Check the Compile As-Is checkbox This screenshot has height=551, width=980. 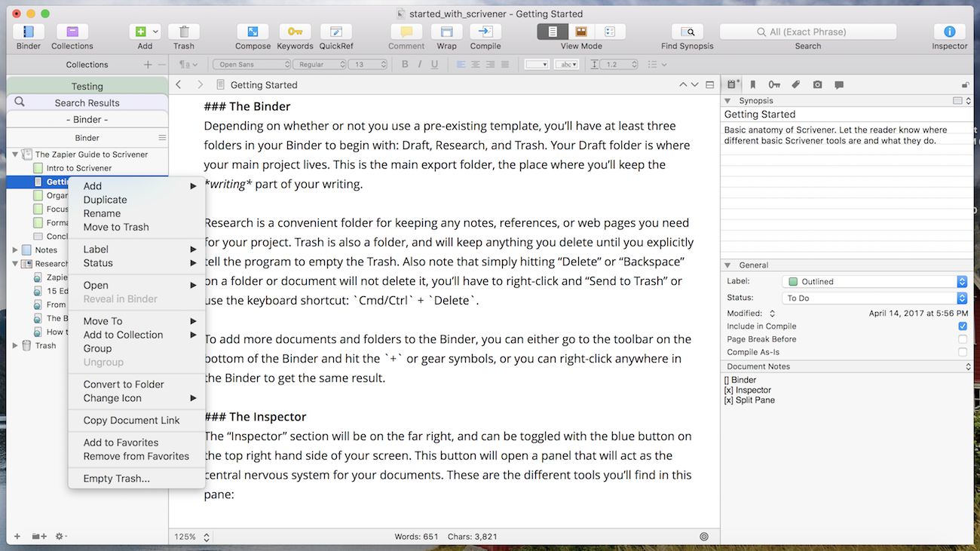click(x=963, y=352)
